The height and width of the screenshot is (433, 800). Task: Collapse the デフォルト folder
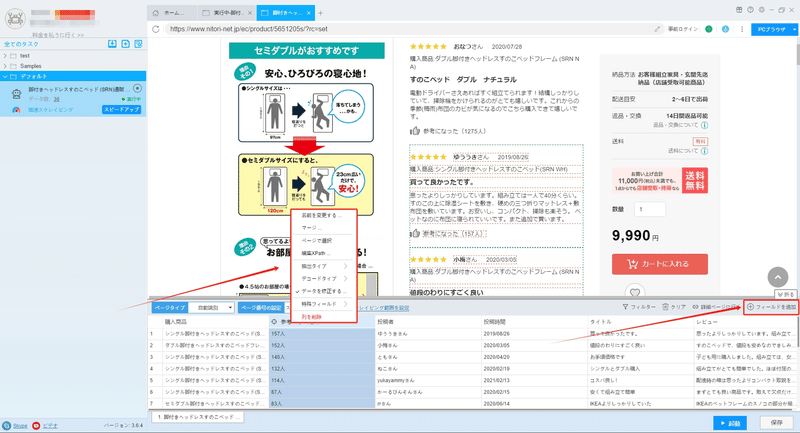pos(5,77)
